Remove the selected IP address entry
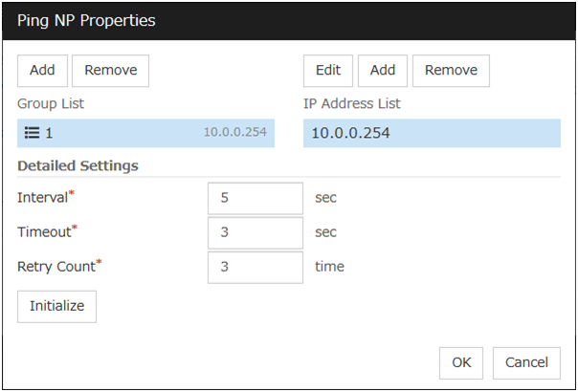The width and height of the screenshot is (578, 392). (x=451, y=70)
